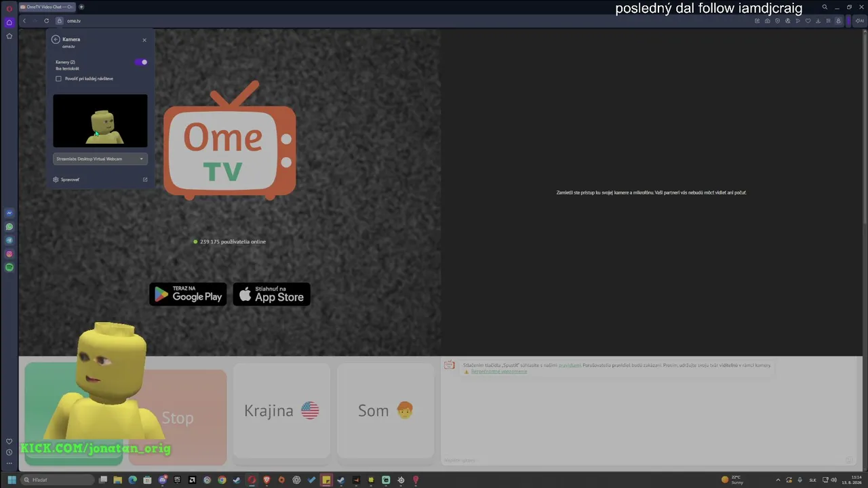Open the sidebar history clock icon
The height and width of the screenshot is (488, 868).
tap(9, 452)
